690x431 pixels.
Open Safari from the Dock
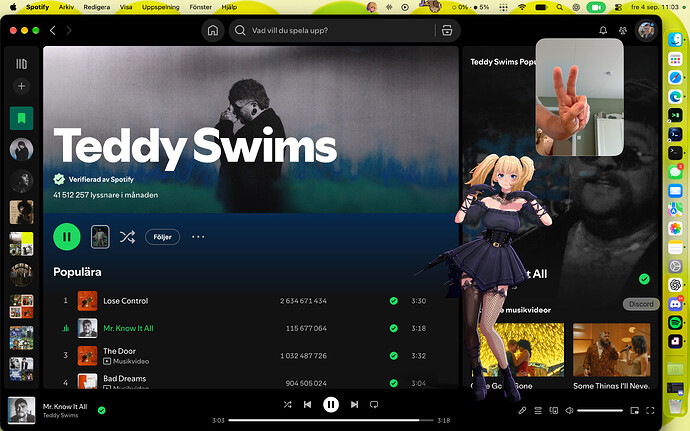(x=675, y=77)
